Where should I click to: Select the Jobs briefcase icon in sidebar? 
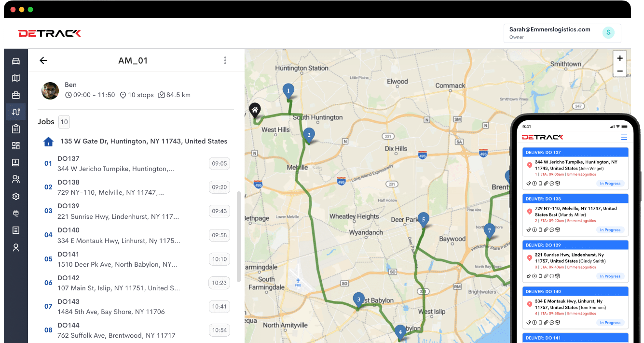[x=16, y=94]
